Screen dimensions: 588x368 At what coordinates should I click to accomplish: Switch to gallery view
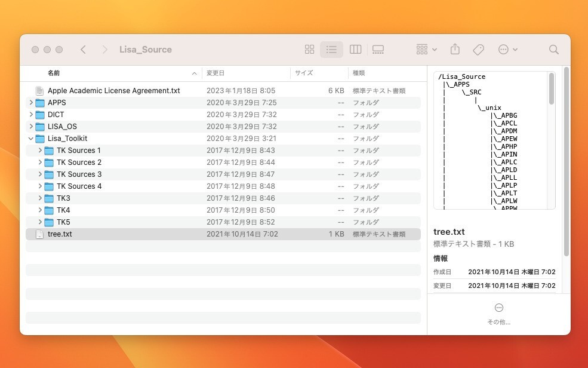tap(378, 49)
